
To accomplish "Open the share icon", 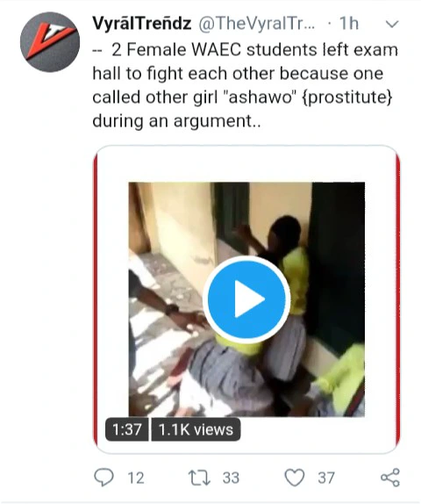I will (x=390, y=478).
